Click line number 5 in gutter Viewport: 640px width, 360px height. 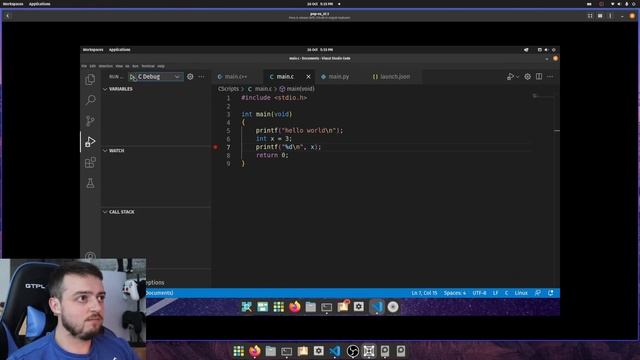228,131
